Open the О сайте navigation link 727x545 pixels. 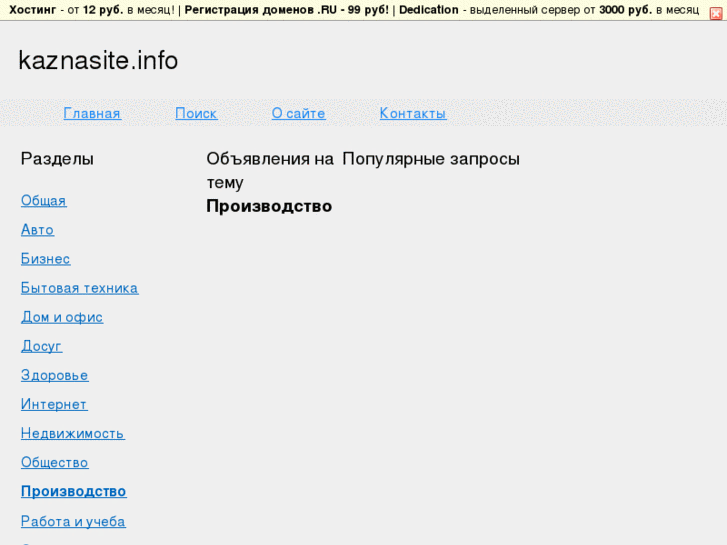click(299, 113)
